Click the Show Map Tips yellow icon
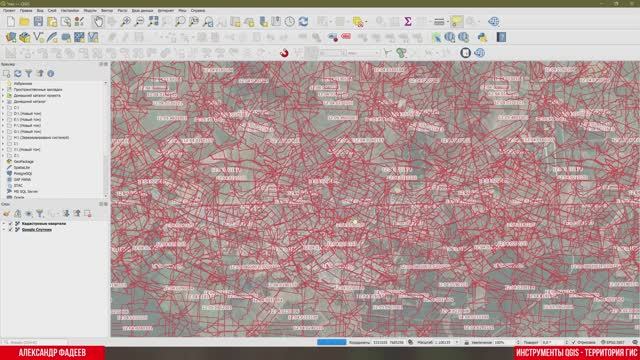Image resolution: width=640 pixels, height=360 pixels. click(456, 22)
